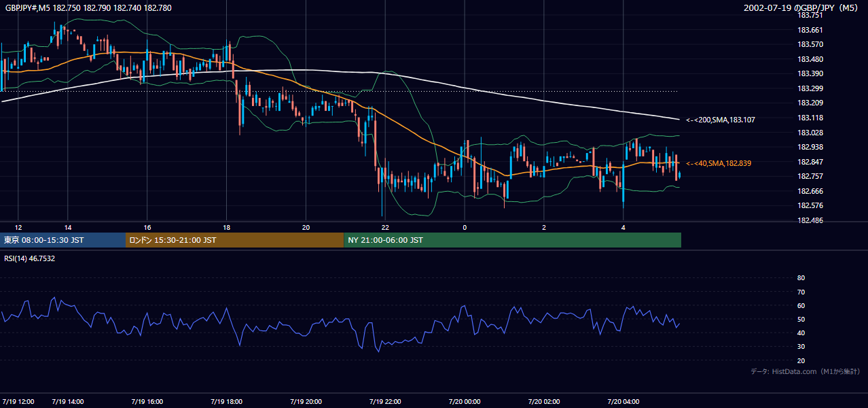This screenshot has height=408, width=868.
Task: Click RSI level 30 on the axis
Action: tap(801, 347)
